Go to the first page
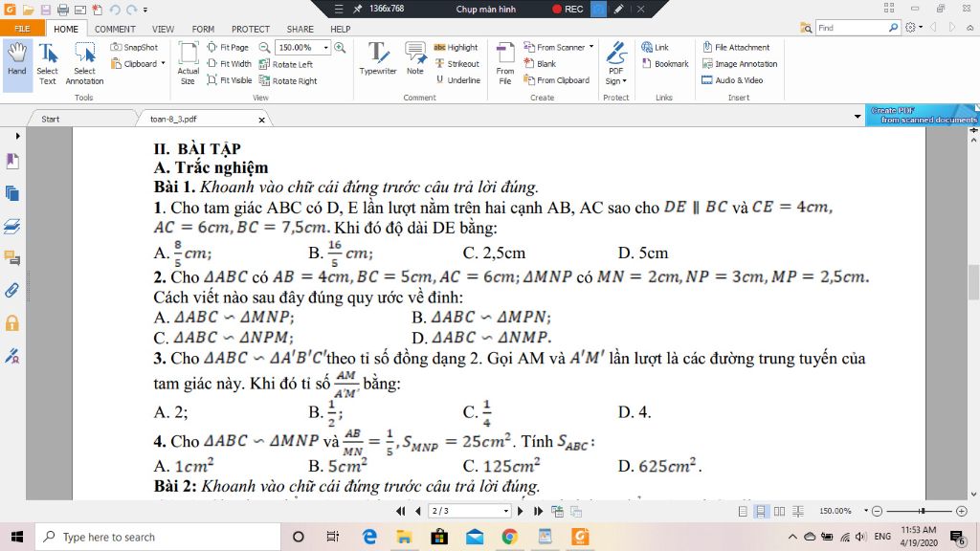 pyautogui.click(x=401, y=511)
